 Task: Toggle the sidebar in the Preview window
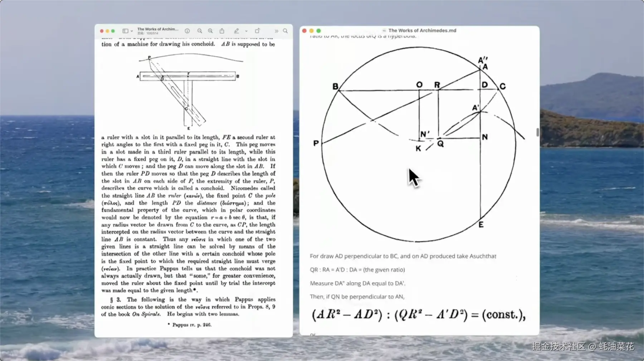(x=125, y=31)
